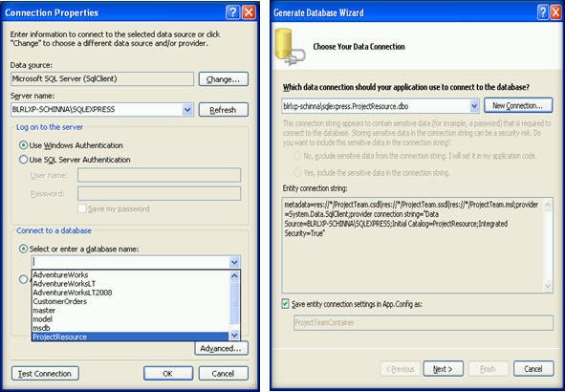Close the Connection Properties dialog

pyautogui.click(x=249, y=12)
